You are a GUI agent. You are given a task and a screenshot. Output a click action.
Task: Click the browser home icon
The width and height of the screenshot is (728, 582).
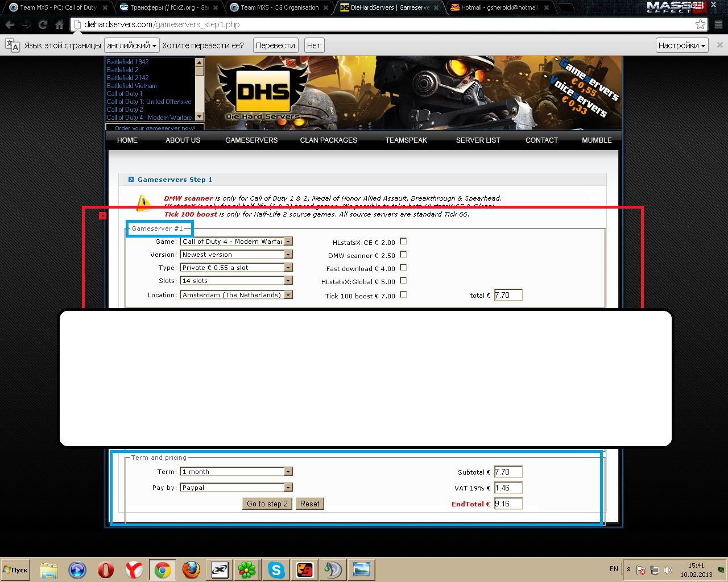point(59,24)
